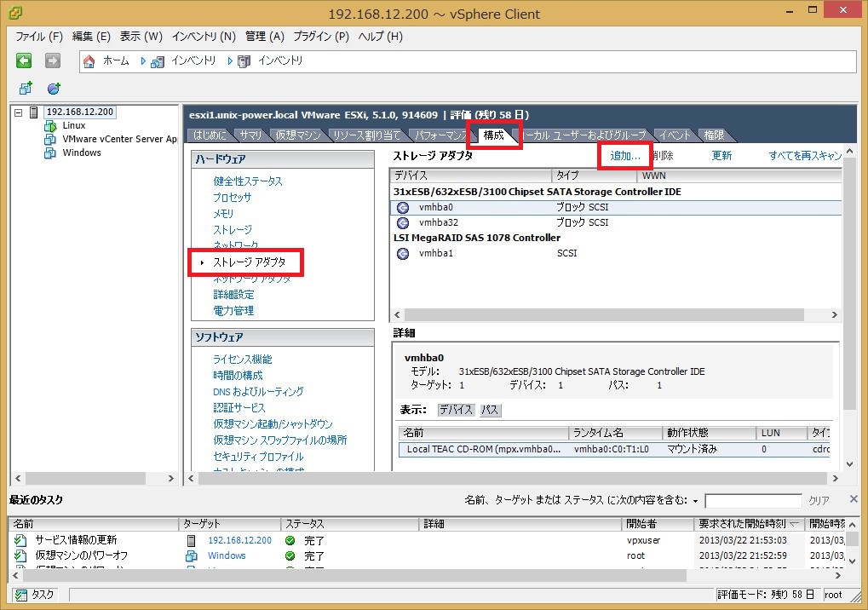Open 認証サービス software link
The width and height of the screenshot is (868, 610).
[x=239, y=408]
